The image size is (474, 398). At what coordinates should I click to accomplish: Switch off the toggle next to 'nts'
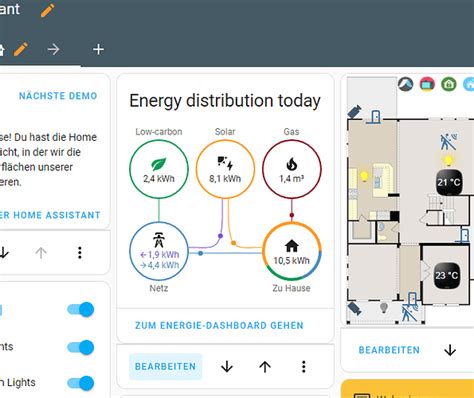click(81, 347)
